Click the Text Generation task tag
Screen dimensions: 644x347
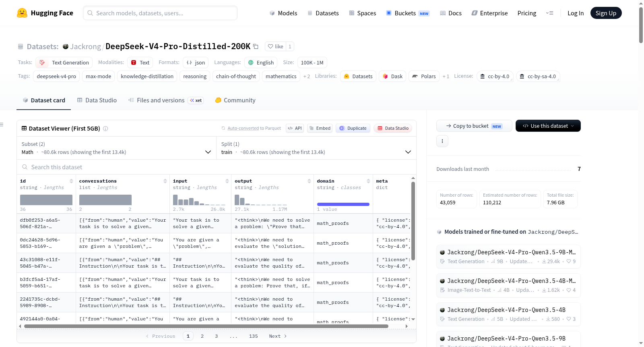click(64, 62)
